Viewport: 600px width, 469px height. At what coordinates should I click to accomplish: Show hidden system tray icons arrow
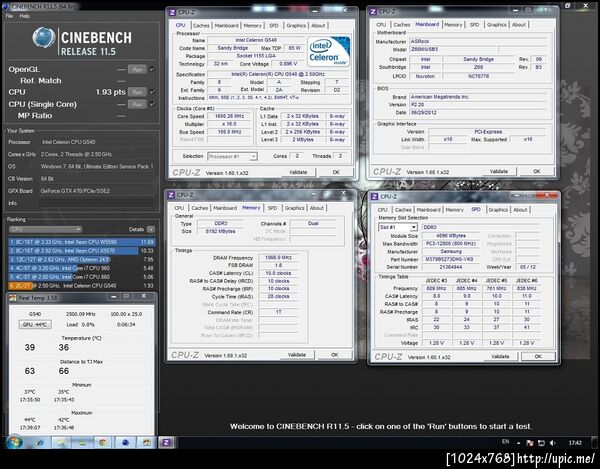[518, 443]
